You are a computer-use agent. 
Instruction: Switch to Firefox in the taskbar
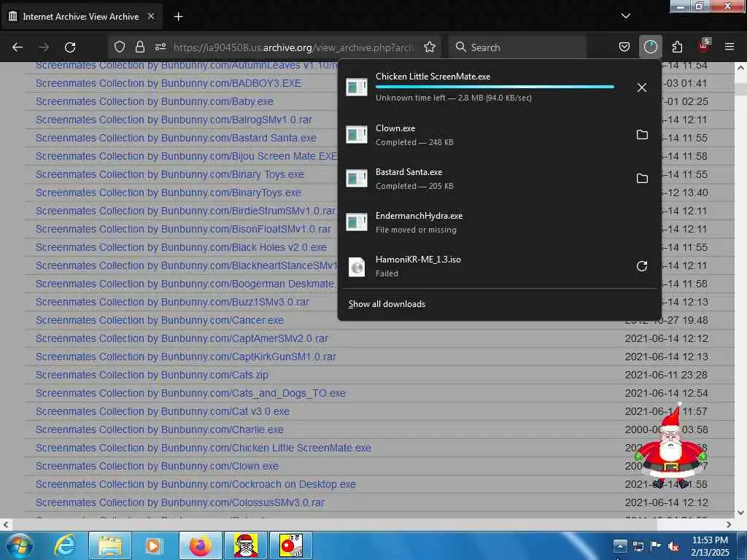click(200, 545)
